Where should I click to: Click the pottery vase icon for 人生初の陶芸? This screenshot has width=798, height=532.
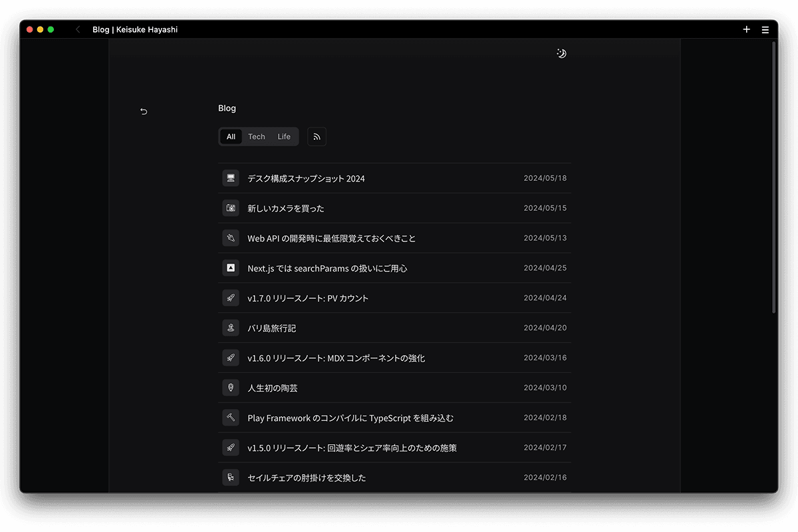coord(231,388)
